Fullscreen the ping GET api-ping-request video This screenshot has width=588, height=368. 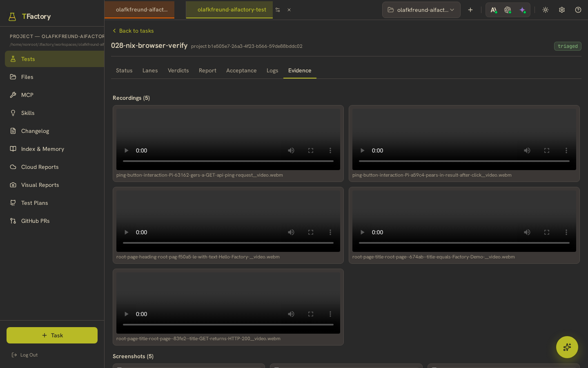[311, 150]
